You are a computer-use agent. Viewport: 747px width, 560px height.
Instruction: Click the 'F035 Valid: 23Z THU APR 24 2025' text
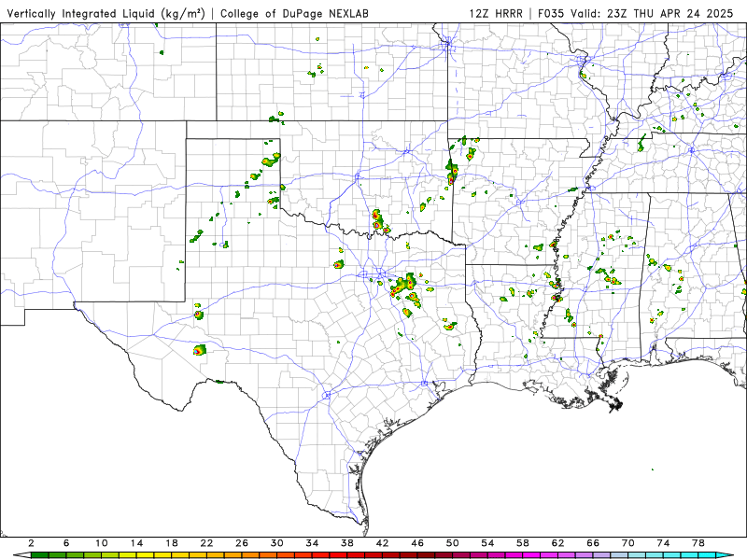pos(636,13)
